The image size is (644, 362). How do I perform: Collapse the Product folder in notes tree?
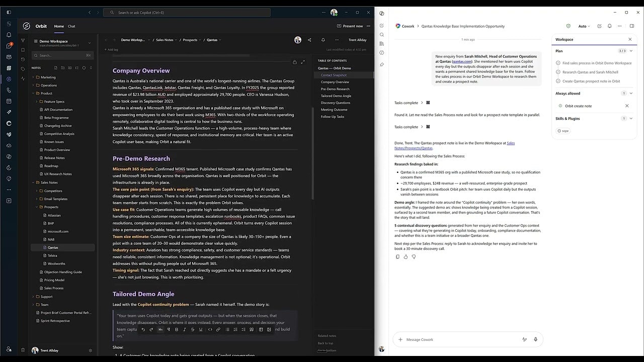(x=33, y=94)
